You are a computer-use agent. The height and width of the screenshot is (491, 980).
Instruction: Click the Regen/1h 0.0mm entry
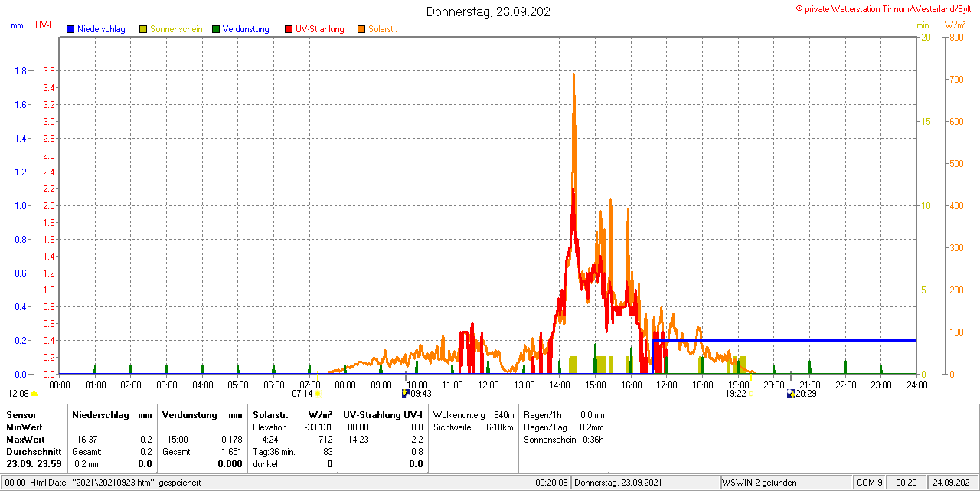[564, 414]
